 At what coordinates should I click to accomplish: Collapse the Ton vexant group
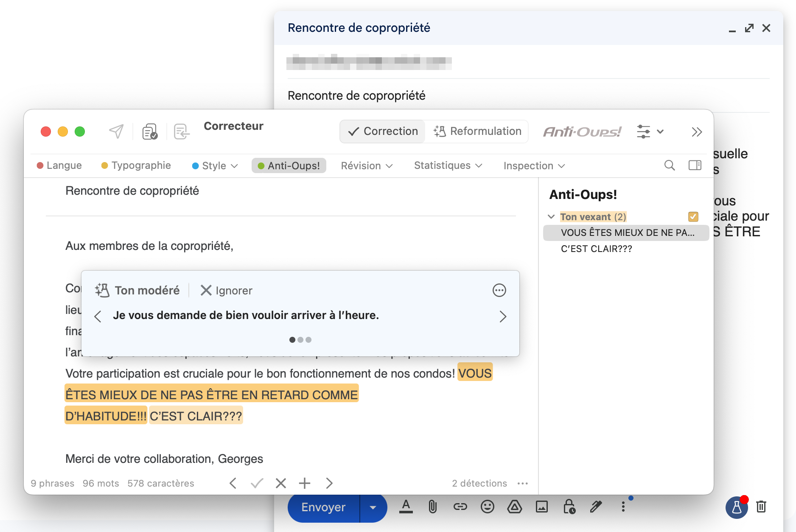click(x=551, y=217)
